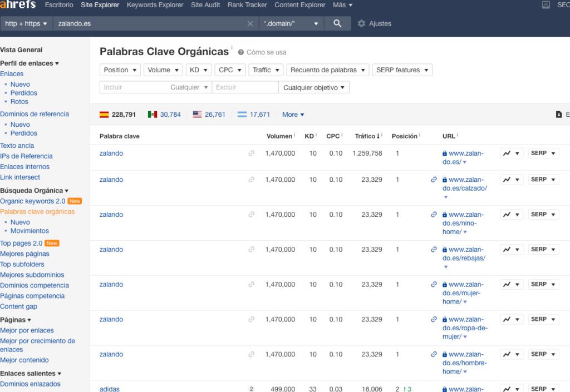Open the Position filter dropdown
570x392 pixels.
pyautogui.click(x=120, y=70)
